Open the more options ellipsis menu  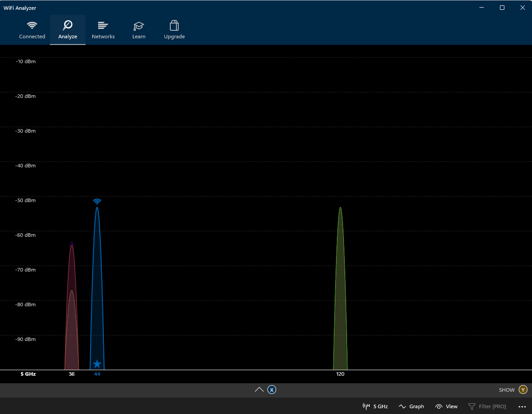pos(522,406)
